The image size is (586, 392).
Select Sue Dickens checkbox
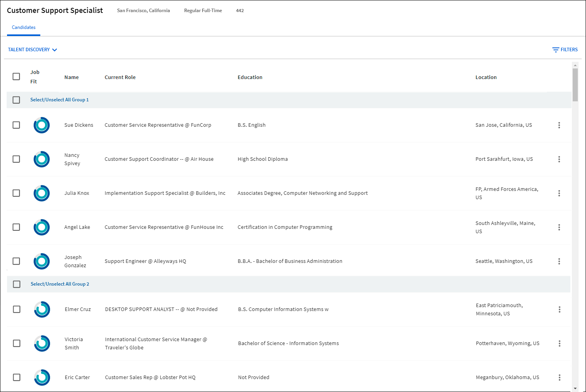point(16,125)
